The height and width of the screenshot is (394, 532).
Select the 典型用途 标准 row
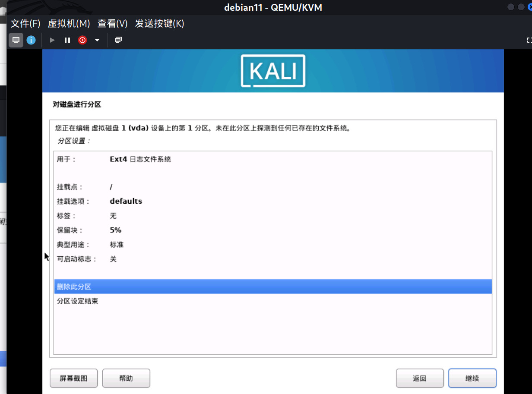click(273, 244)
